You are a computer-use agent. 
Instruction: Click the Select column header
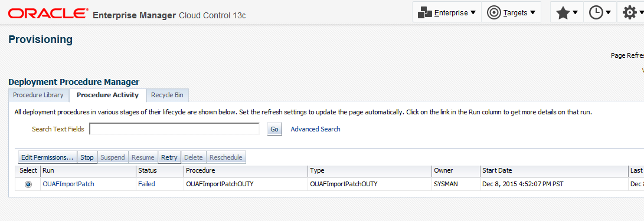pos(28,170)
